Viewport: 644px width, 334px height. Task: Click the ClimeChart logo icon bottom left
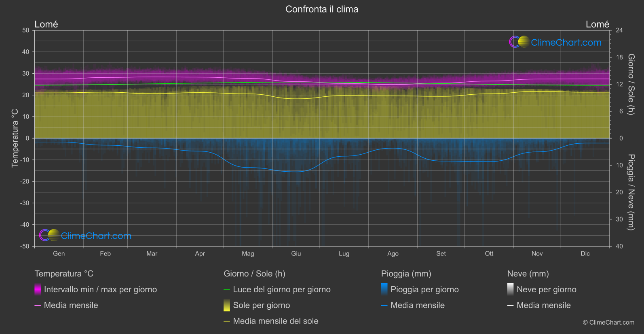[49, 235]
